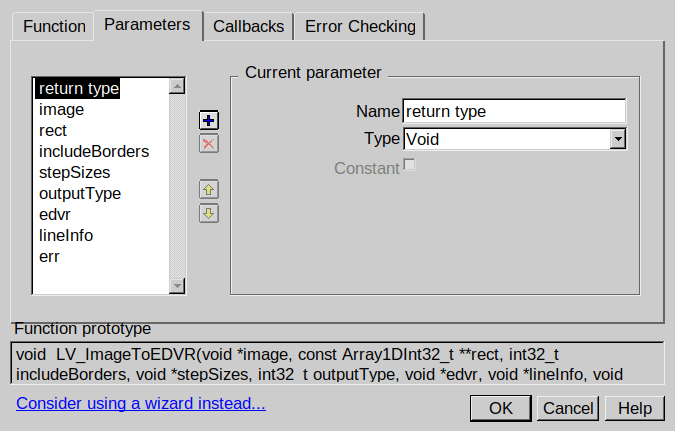Open the Callbacks tab
This screenshot has width=675, height=431.
click(248, 27)
